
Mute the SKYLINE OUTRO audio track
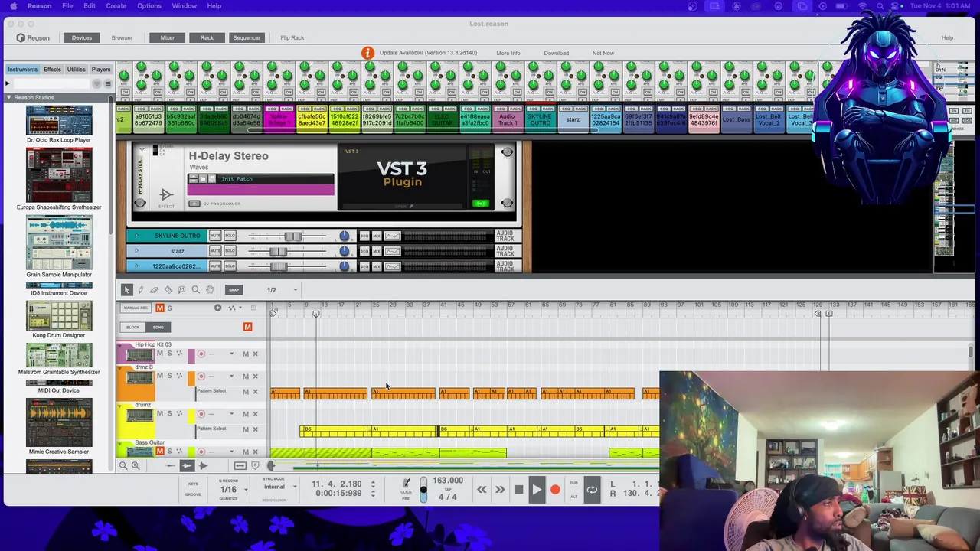[x=215, y=236]
